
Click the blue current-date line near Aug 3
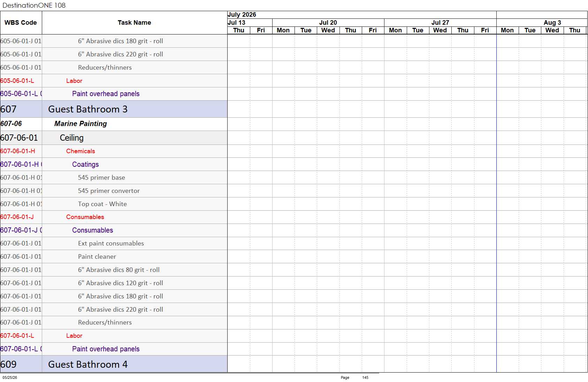point(496,203)
